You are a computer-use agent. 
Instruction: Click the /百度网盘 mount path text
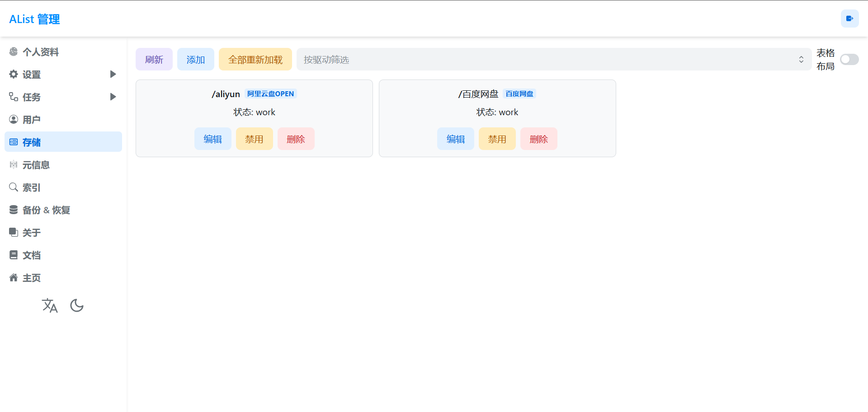478,94
